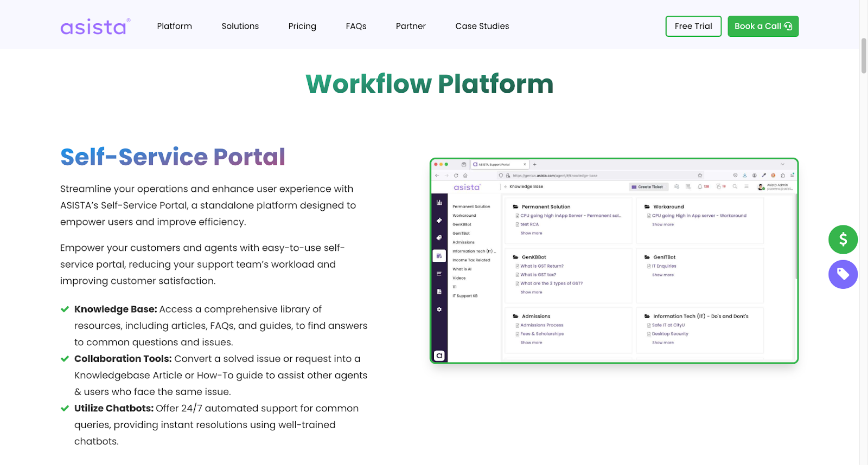868x465 pixels.
Task: Go to the Pricing page
Action: coord(302,26)
